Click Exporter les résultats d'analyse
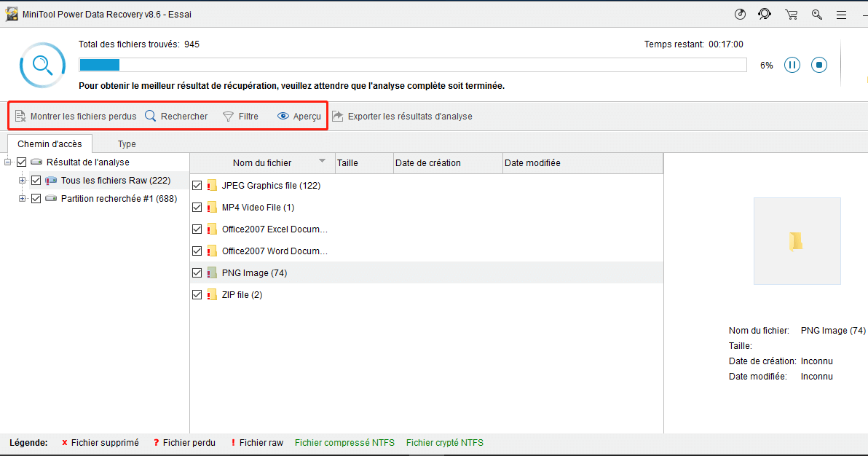 402,116
